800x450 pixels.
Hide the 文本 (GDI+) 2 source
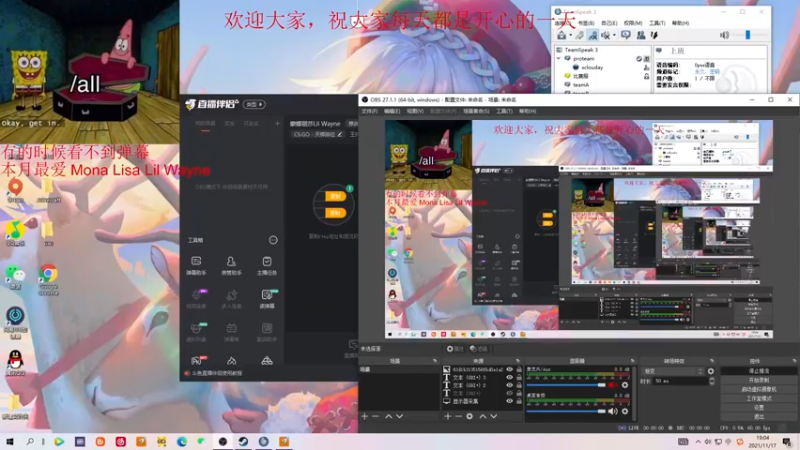click(509, 385)
